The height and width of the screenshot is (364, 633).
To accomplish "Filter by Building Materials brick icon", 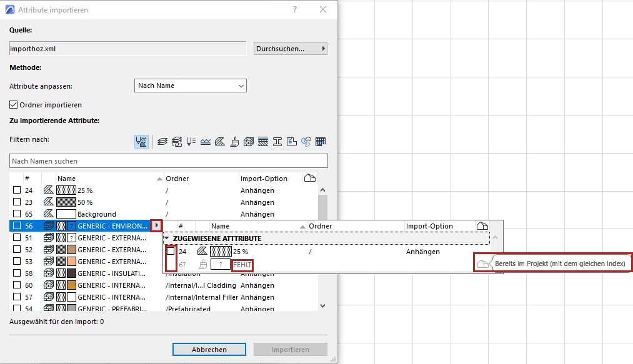I will (249, 142).
